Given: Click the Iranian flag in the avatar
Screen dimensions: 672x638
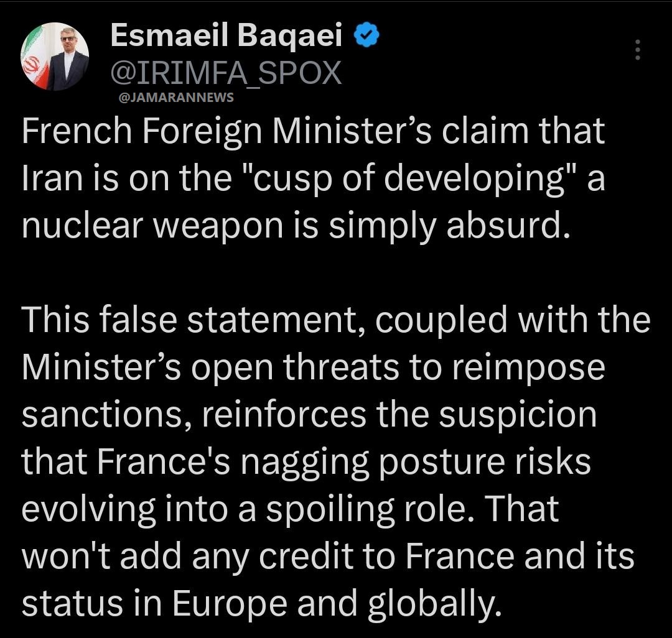Looking at the screenshot, I should (x=33, y=67).
